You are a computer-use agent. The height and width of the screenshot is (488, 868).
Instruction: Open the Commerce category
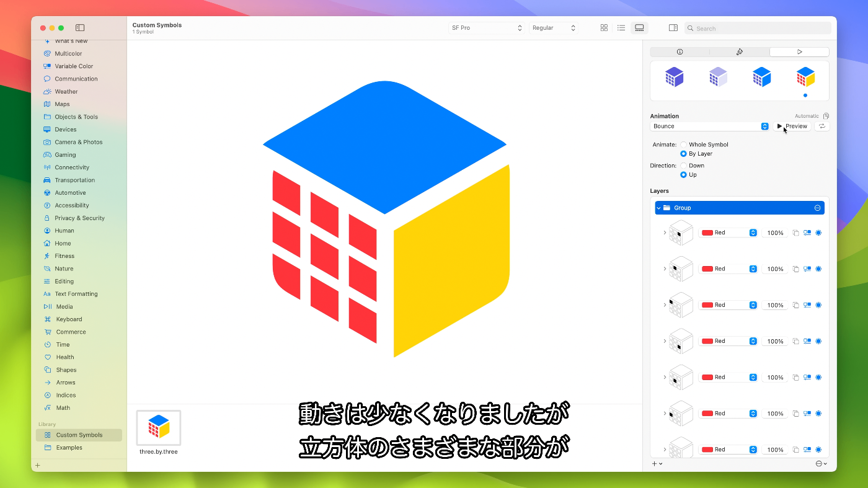click(x=71, y=332)
